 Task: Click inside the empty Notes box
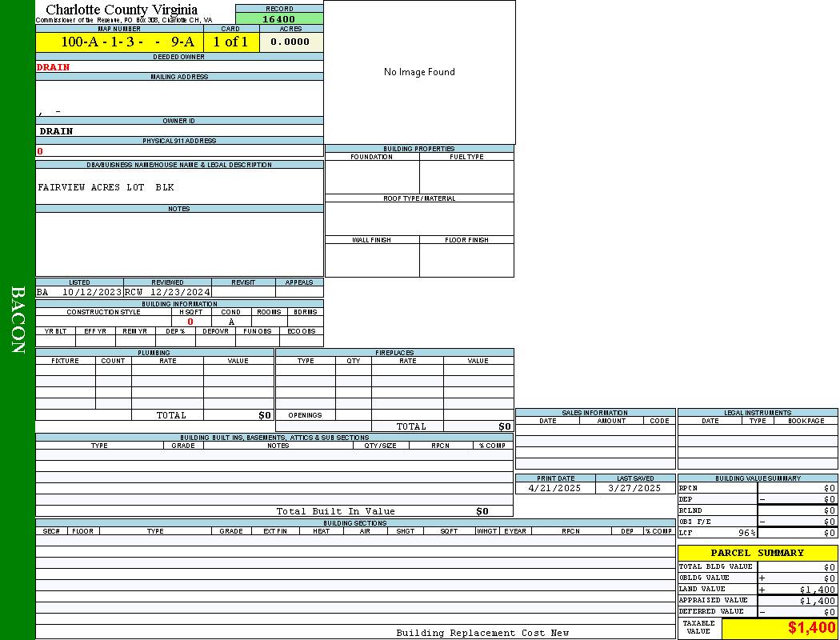coord(179,244)
